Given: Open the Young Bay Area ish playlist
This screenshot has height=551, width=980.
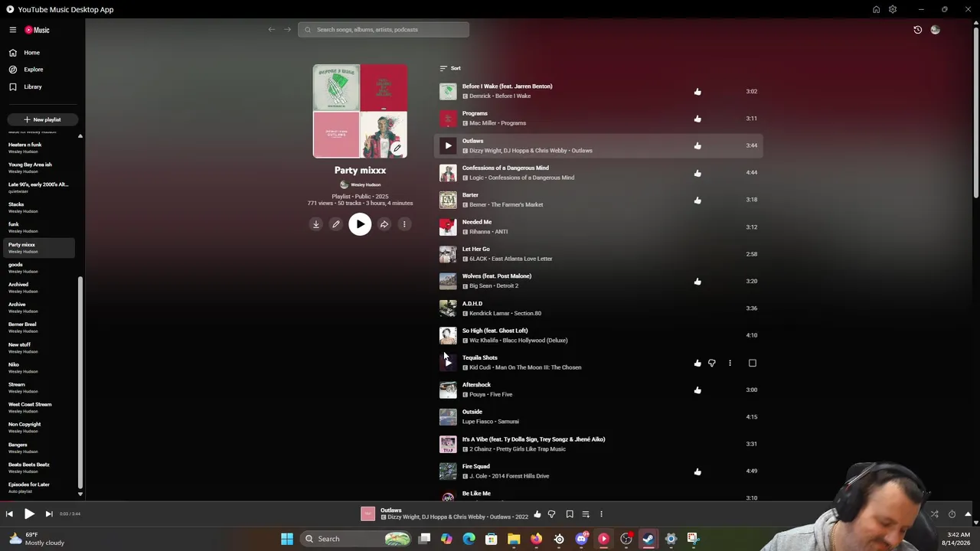Looking at the screenshot, I should point(40,168).
